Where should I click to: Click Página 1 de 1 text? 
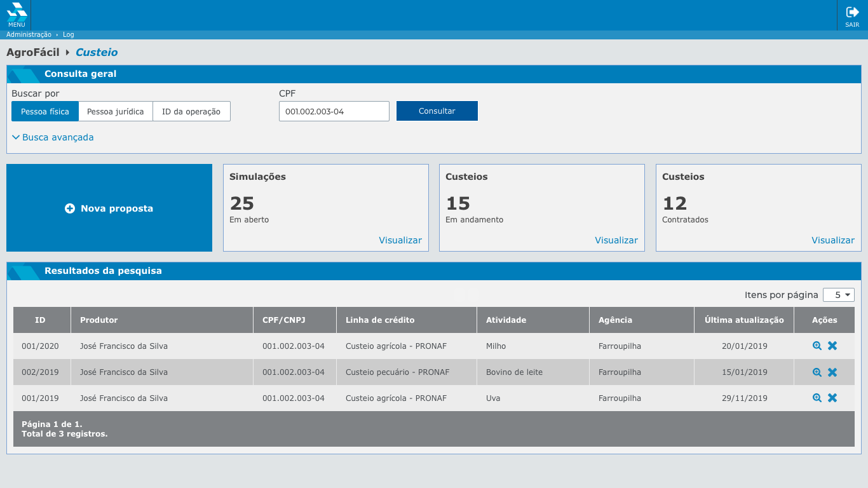pos(52,424)
